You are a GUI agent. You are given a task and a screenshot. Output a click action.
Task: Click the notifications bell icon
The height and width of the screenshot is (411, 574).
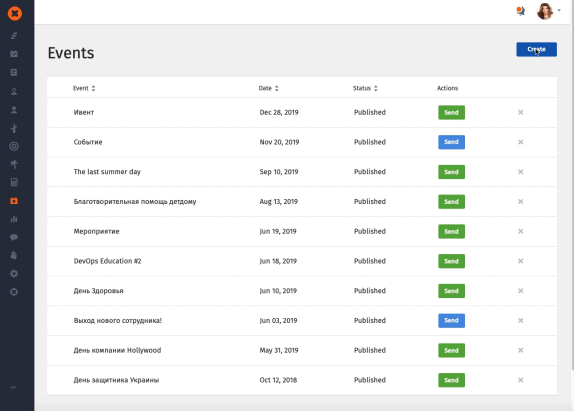[520, 11]
